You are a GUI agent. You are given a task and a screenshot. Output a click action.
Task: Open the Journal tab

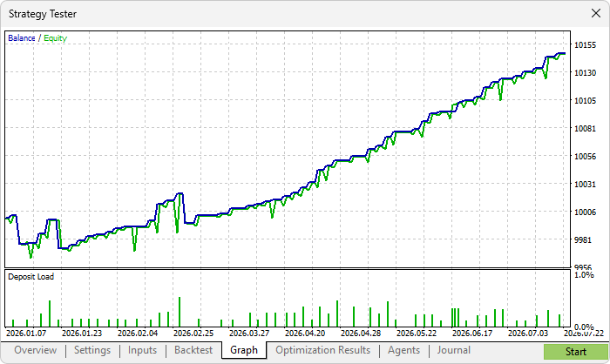pyautogui.click(x=454, y=350)
